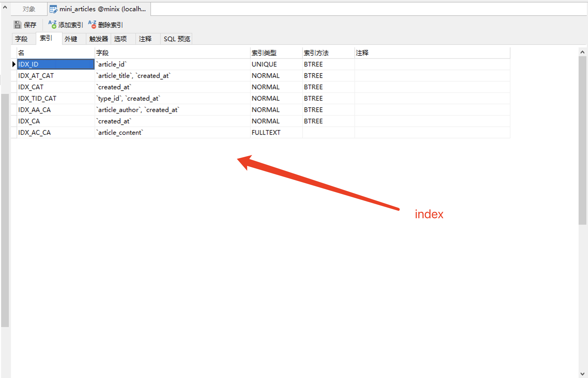Image resolution: width=588 pixels, height=378 pixels.
Task: Open the 外键 (Foreign Keys) tab
Action: coord(71,39)
